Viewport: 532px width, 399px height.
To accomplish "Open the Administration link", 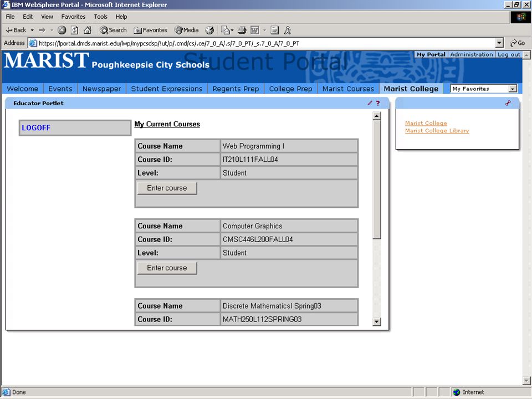I will coord(471,54).
